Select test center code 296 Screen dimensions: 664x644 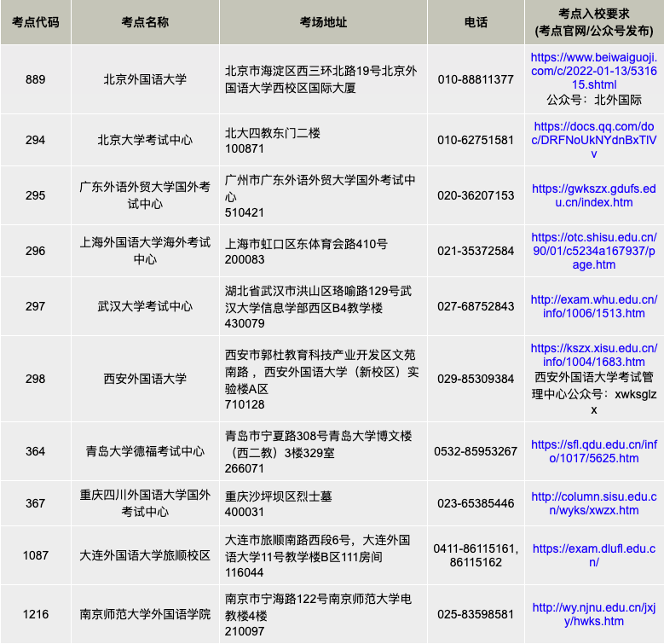click(x=36, y=251)
